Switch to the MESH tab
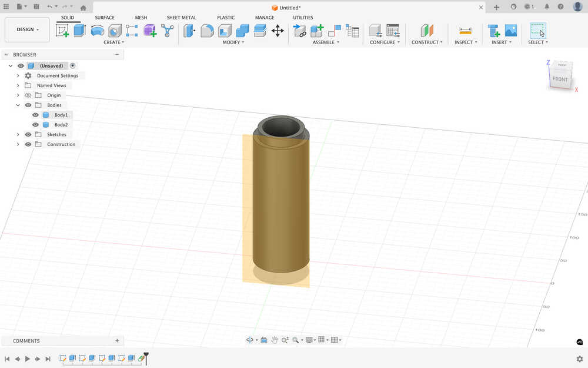The height and width of the screenshot is (368, 588). (x=141, y=18)
